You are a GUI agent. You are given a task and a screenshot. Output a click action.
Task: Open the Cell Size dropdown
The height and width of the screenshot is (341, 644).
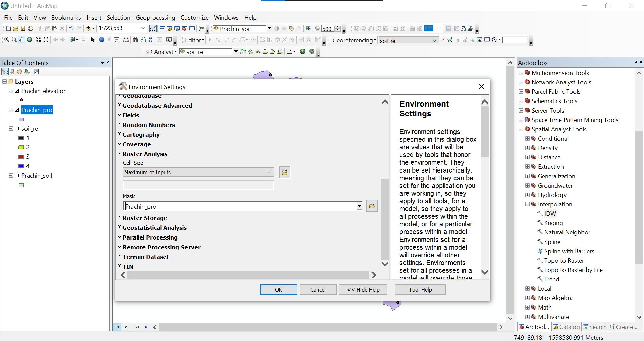(x=269, y=172)
